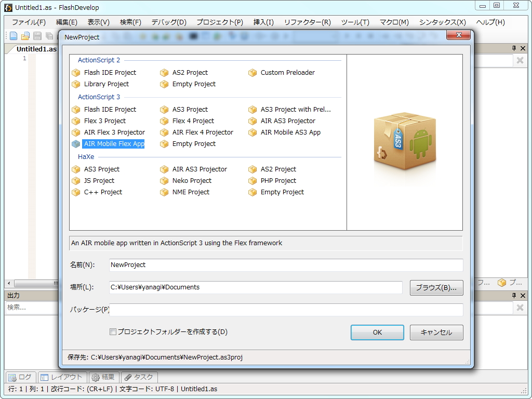Select the AIR Flex 4 Projector template

(x=202, y=132)
